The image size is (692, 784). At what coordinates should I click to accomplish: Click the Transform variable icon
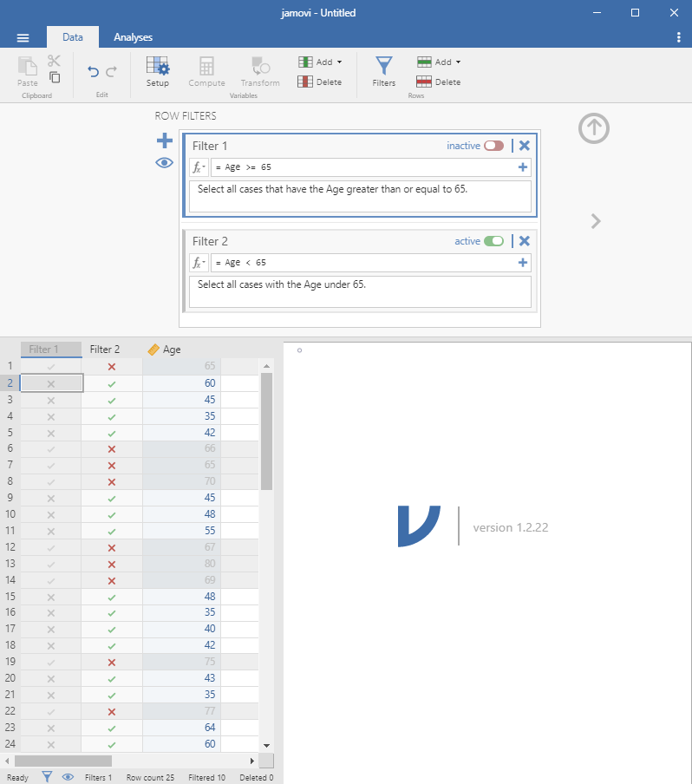(x=260, y=71)
